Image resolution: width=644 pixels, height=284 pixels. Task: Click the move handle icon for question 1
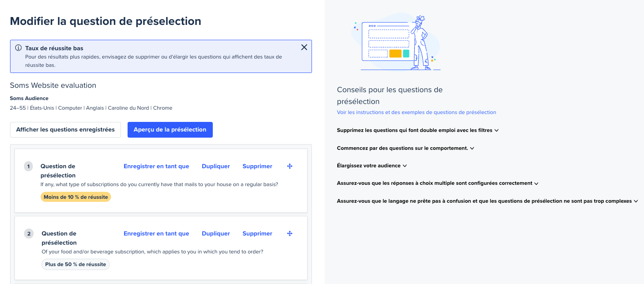click(x=289, y=166)
